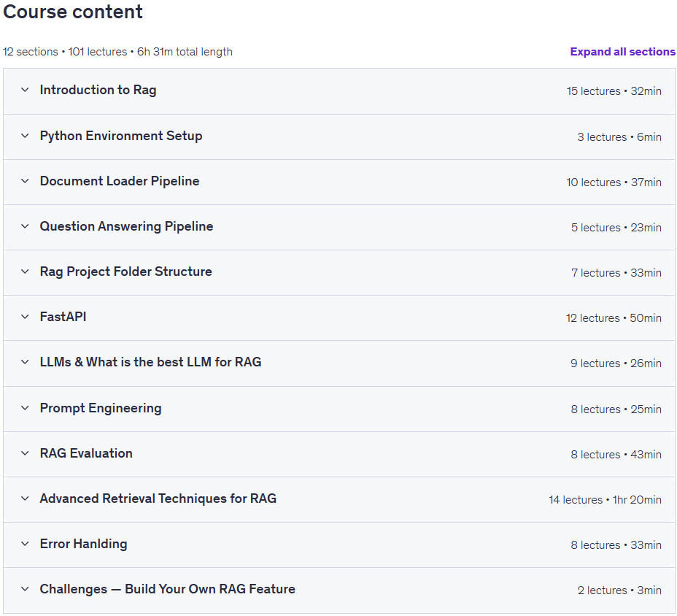Expand Document Loader Pipeline chevron

[25, 181]
